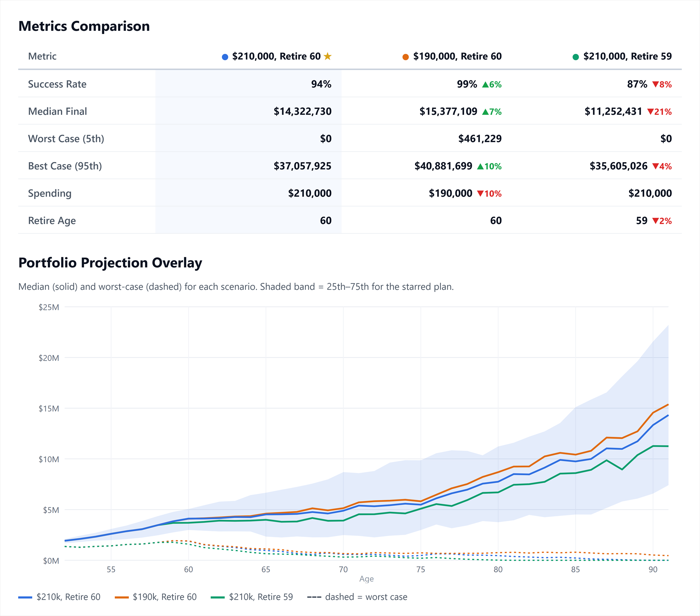Click the $0M y-axis label
The image size is (700, 616).
point(51,561)
